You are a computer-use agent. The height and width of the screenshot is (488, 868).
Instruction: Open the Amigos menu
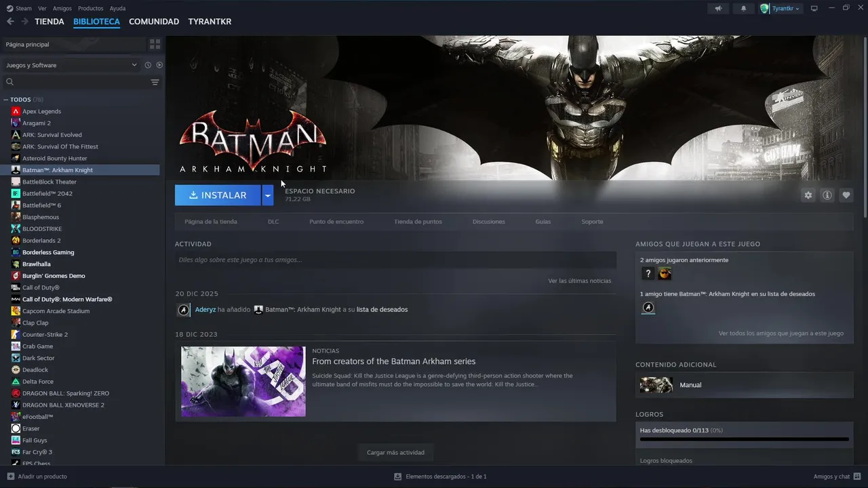(x=62, y=8)
